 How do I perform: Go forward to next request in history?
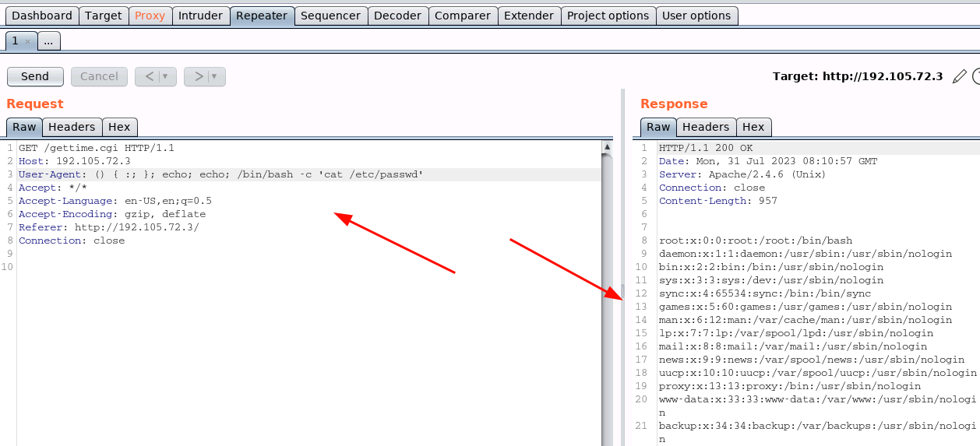[x=199, y=76]
